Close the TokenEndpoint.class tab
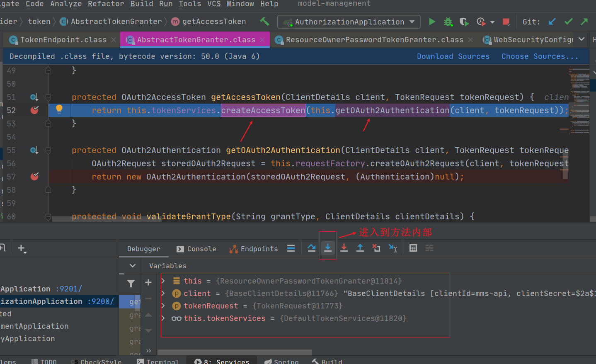 coord(114,40)
